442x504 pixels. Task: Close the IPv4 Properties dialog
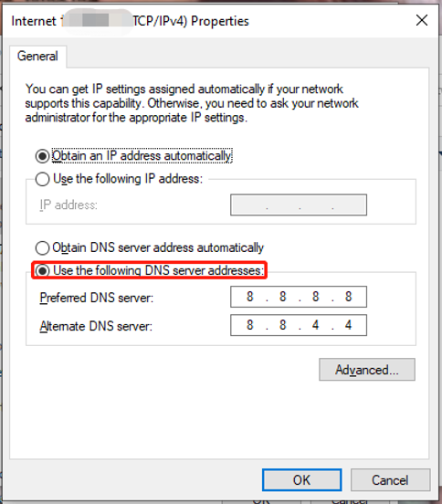421,20
